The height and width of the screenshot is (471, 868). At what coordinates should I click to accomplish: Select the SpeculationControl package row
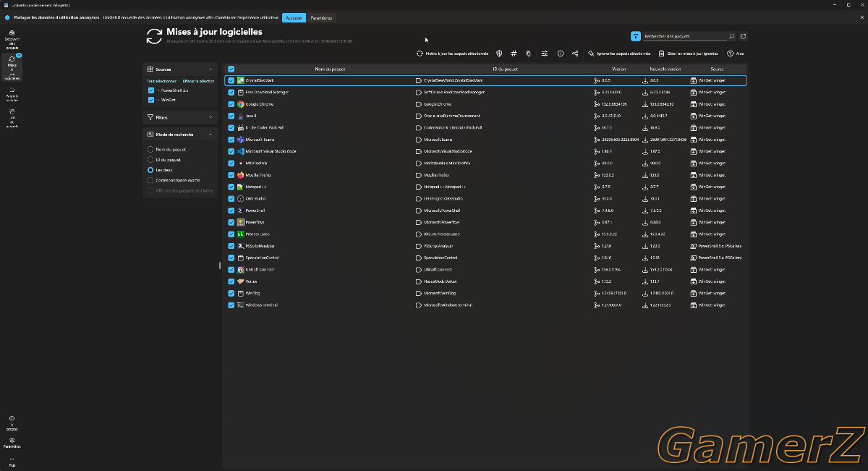tap(485, 258)
